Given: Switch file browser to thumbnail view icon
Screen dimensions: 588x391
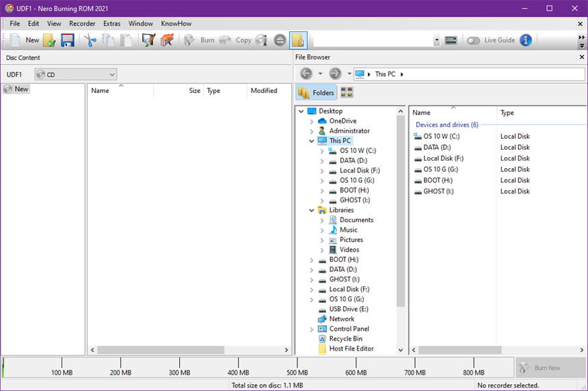Looking at the screenshot, I should [347, 92].
